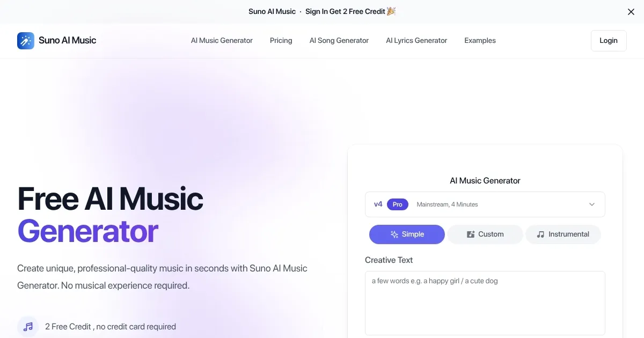Click the Login button

coord(609,41)
